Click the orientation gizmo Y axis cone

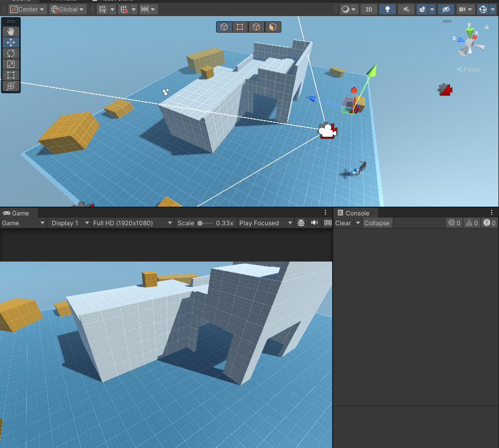[469, 33]
